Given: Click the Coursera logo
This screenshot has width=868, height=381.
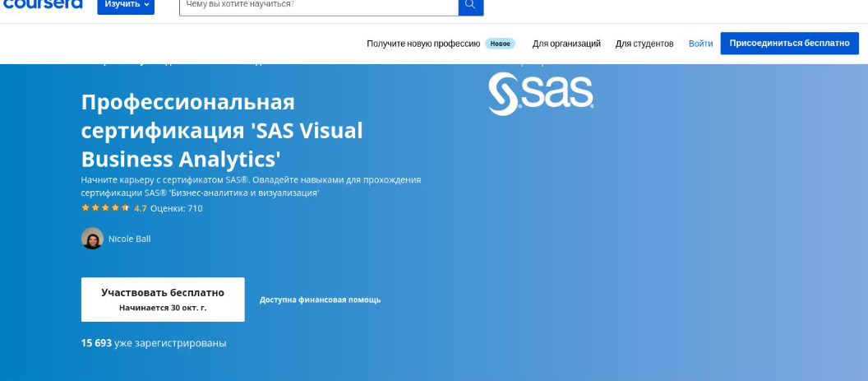Looking at the screenshot, I should tap(43, 4).
